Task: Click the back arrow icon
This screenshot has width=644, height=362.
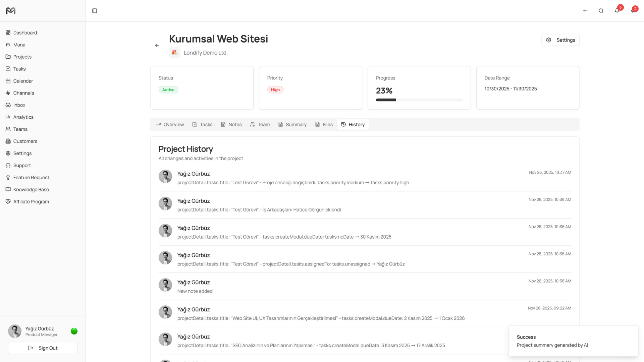Action: [157, 45]
